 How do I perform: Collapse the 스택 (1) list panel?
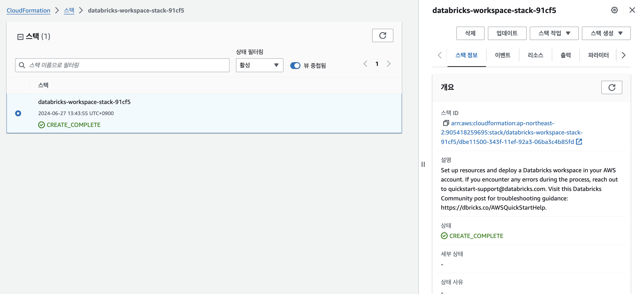point(20,37)
